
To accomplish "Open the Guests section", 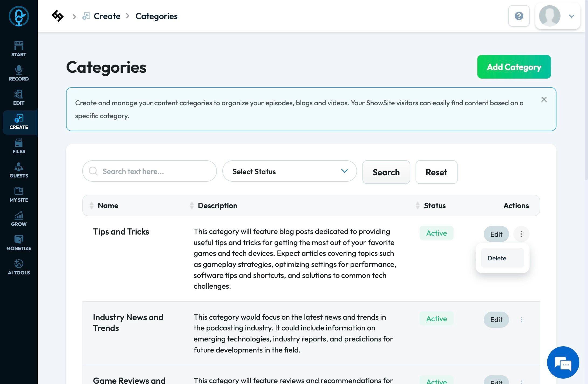I will pos(19,170).
